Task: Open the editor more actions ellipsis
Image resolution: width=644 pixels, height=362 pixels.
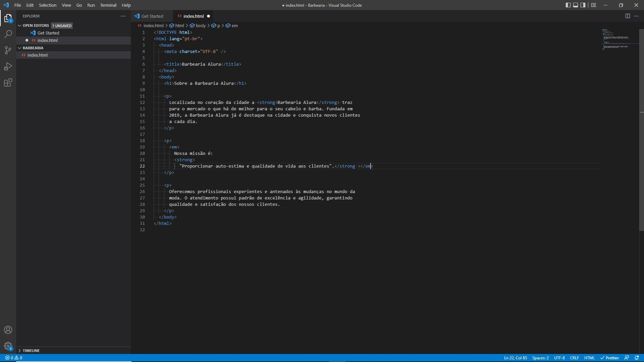Action: click(x=636, y=16)
